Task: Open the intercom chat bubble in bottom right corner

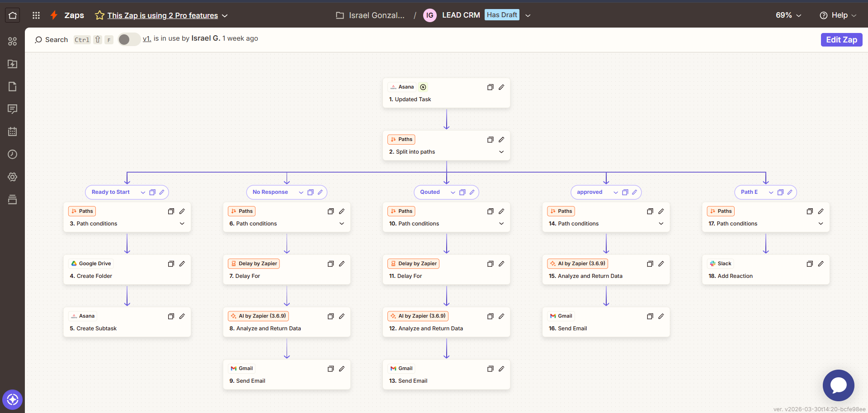Action: click(838, 385)
